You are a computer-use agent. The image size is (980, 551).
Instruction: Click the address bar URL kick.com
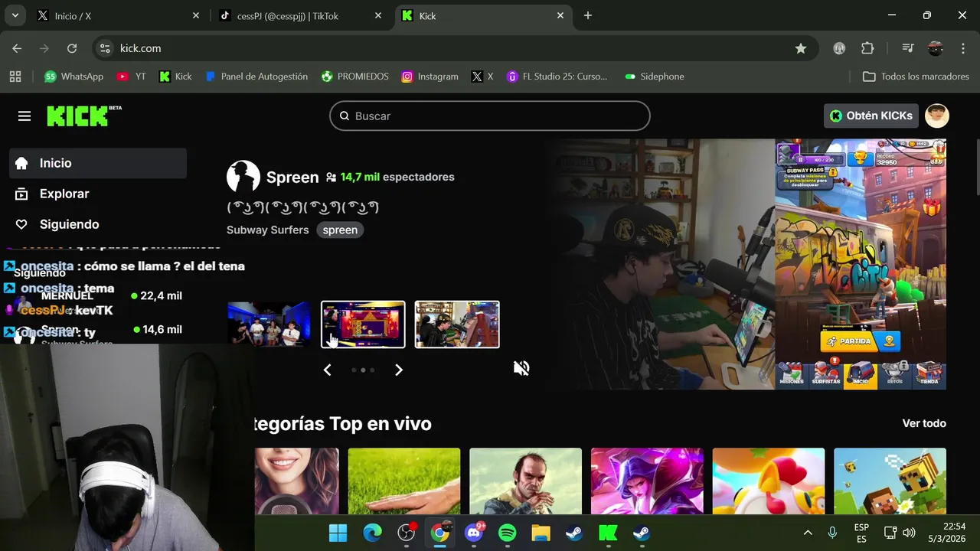[x=140, y=48]
